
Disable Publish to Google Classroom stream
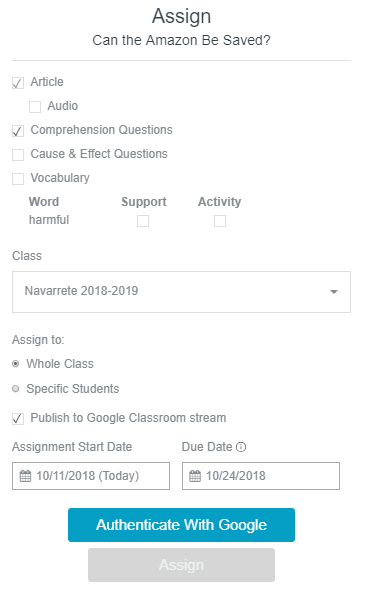[18, 419]
